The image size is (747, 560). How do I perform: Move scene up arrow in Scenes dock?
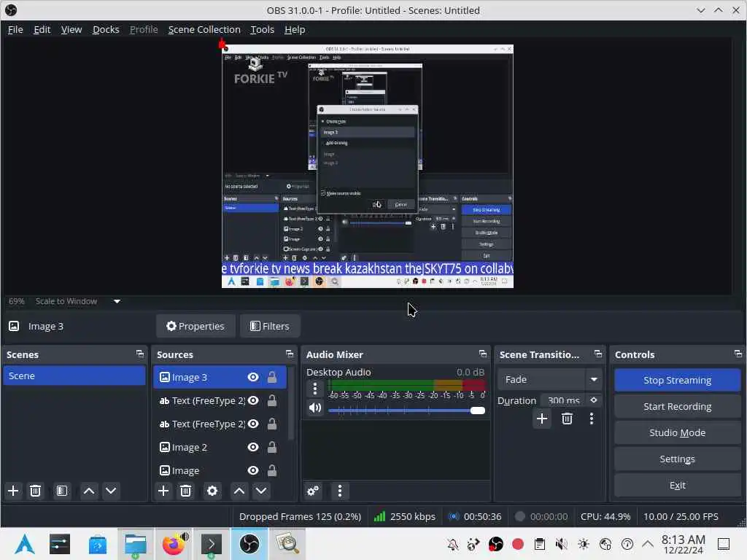[89, 491]
